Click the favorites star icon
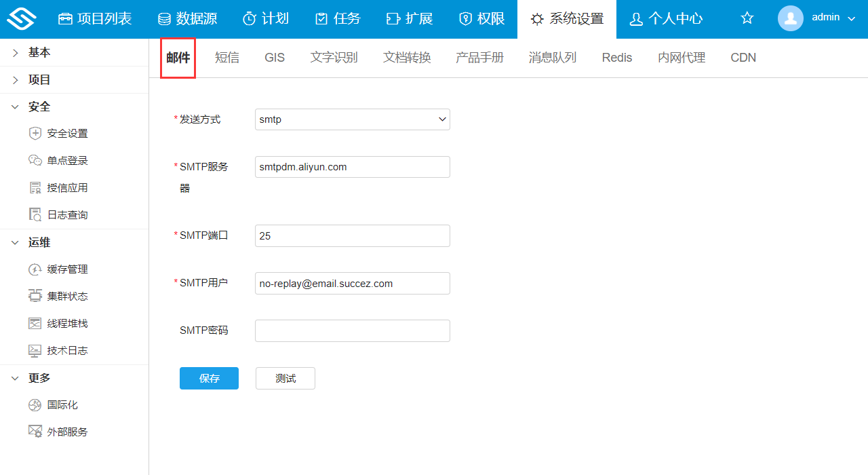The image size is (868, 475). [747, 18]
